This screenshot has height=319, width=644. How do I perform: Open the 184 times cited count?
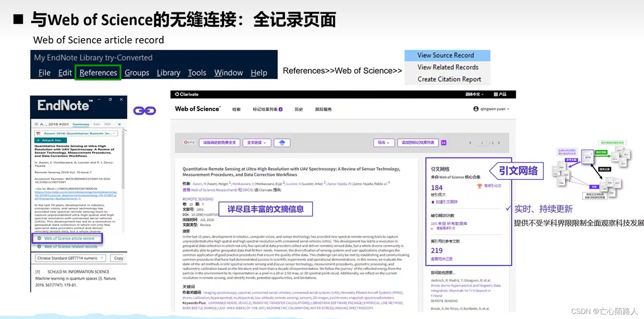pyautogui.click(x=437, y=188)
